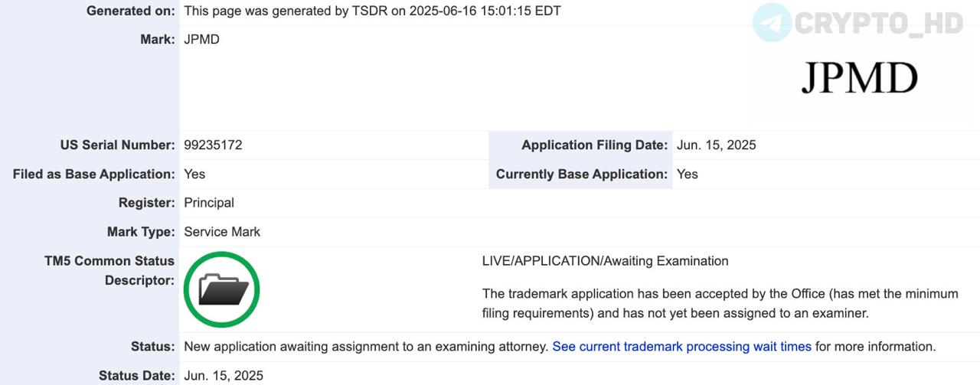This screenshot has height=385, width=980.
Task: Open current trademark processing wait times link
Action: 681,347
